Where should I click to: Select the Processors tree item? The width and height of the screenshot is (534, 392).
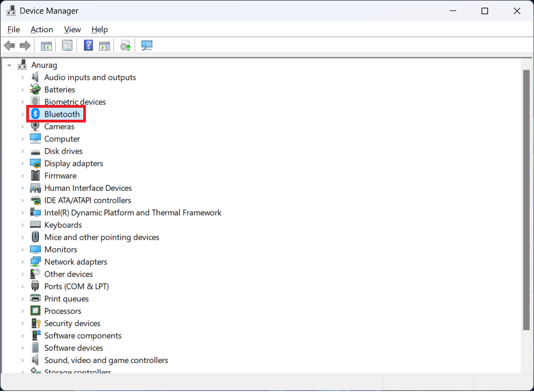63,311
